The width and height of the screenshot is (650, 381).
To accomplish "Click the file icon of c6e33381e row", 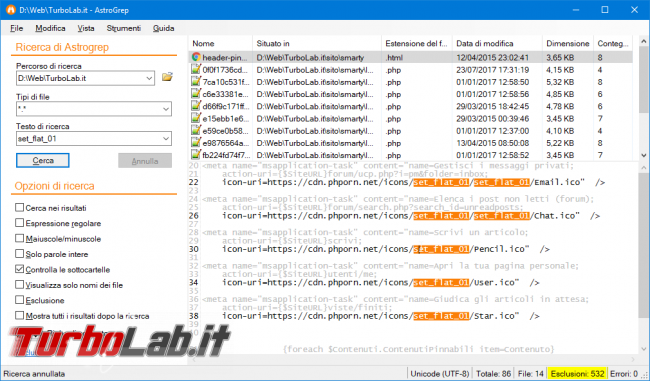I will click(x=196, y=94).
